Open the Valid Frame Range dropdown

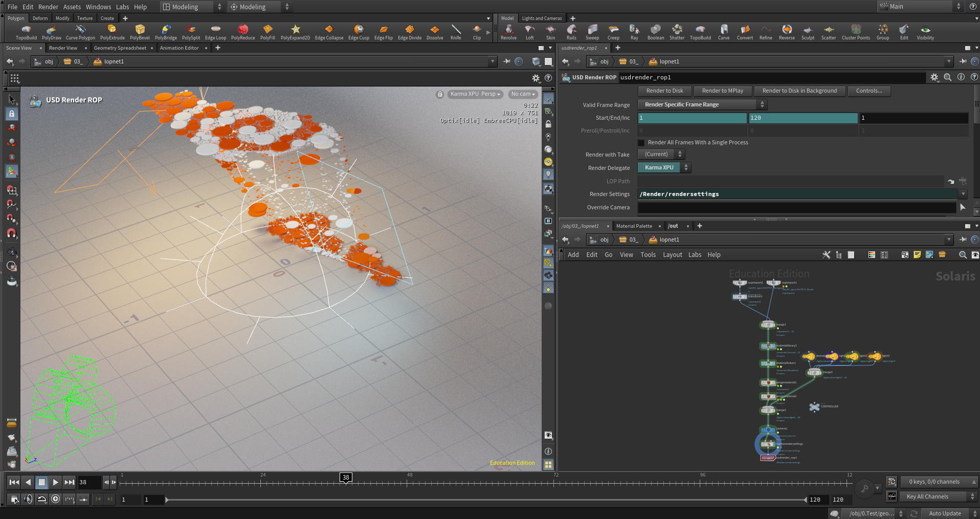pos(702,104)
